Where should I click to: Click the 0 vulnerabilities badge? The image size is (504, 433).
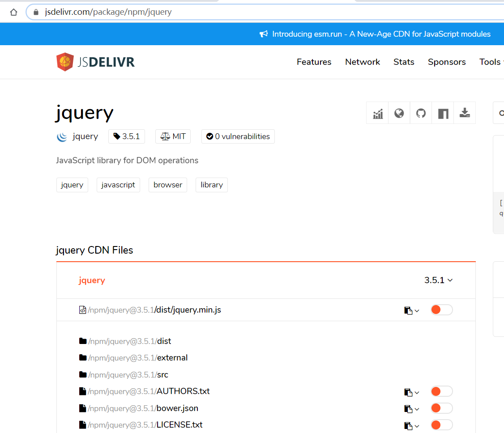click(x=238, y=136)
